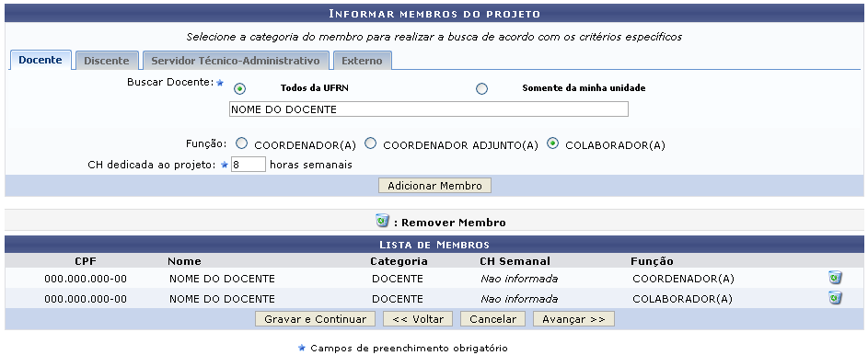Click the Remover Membro legend trash icon
The image size is (868, 355).
click(x=382, y=221)
